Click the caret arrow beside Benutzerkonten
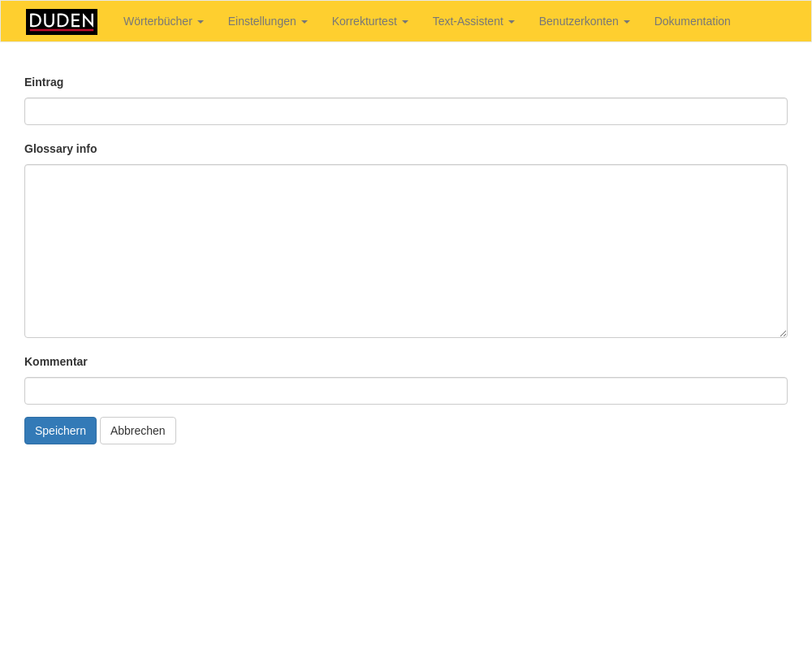The width and height of the screenshot is (812, 650). pos(627,22)
